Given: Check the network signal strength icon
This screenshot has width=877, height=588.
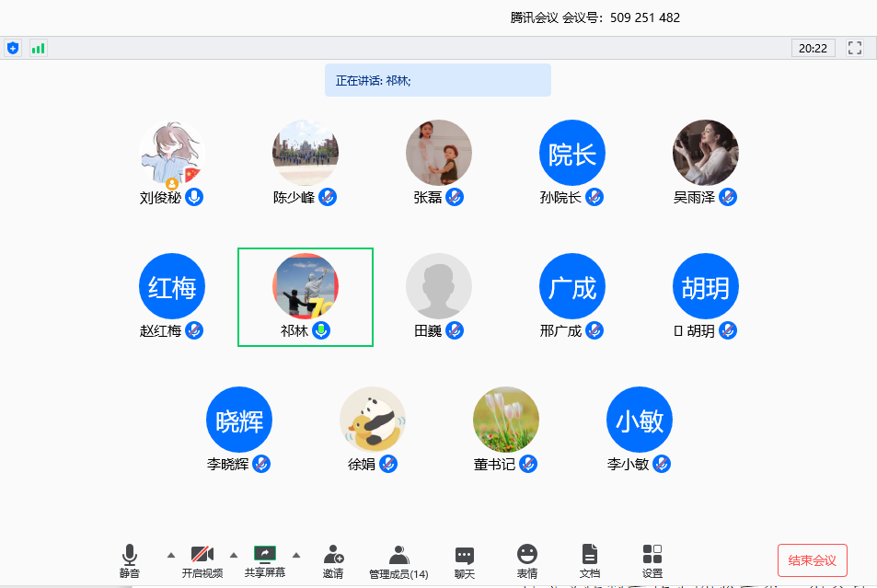Looking at the screenshot, I should click(38, 48).
